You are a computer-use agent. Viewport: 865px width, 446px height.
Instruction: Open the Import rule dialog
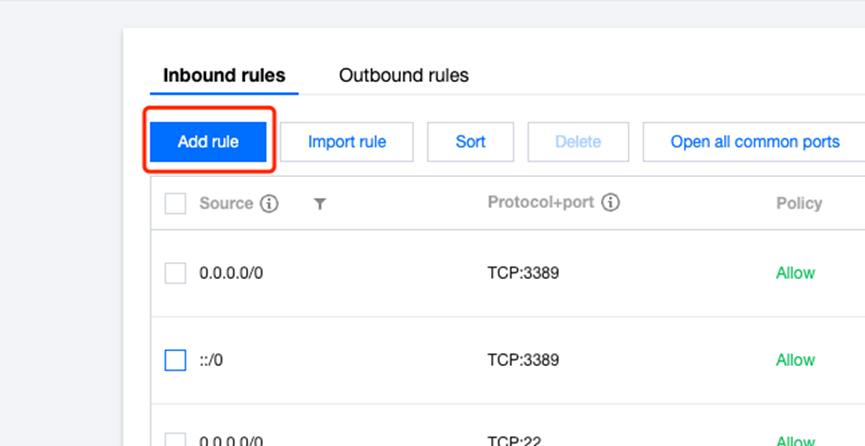point(347,142)
